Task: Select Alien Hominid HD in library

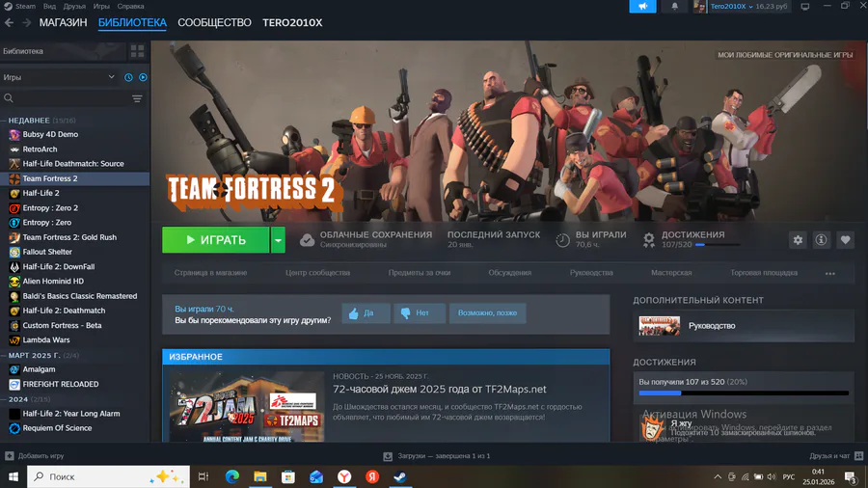Action: (74, 281)
